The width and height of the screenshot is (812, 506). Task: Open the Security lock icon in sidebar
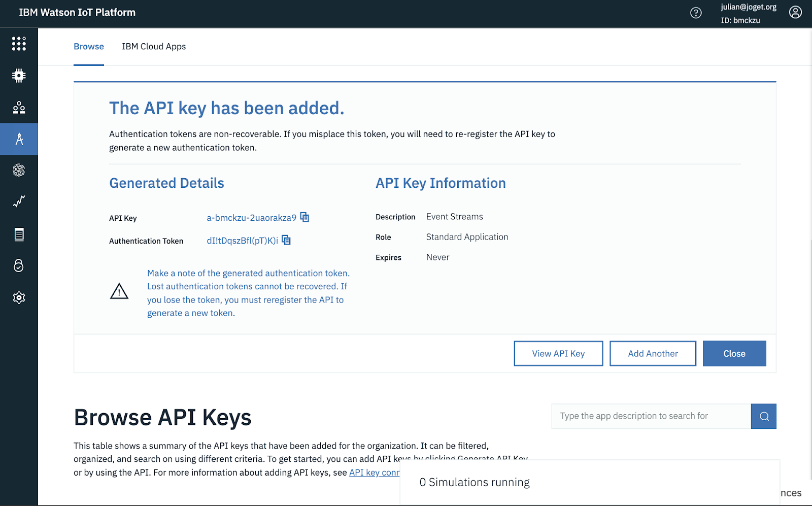tap(19, 265)
